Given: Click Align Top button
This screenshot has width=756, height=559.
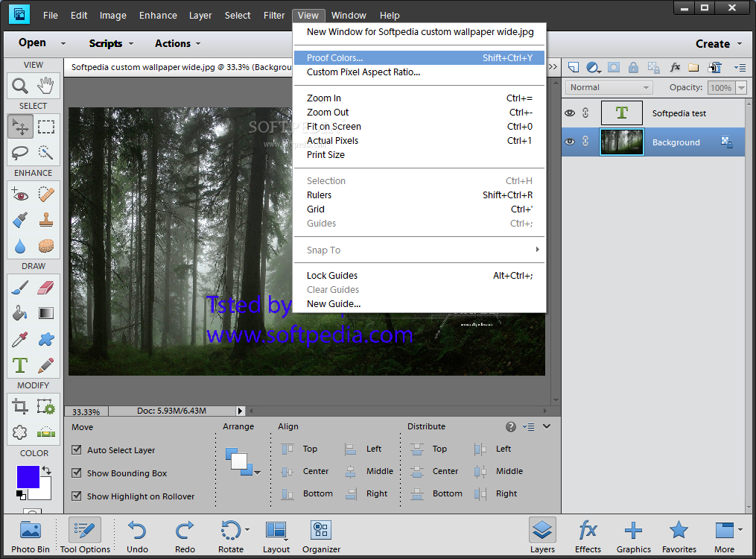Looking at the screenshot, I should click(300, 449).
